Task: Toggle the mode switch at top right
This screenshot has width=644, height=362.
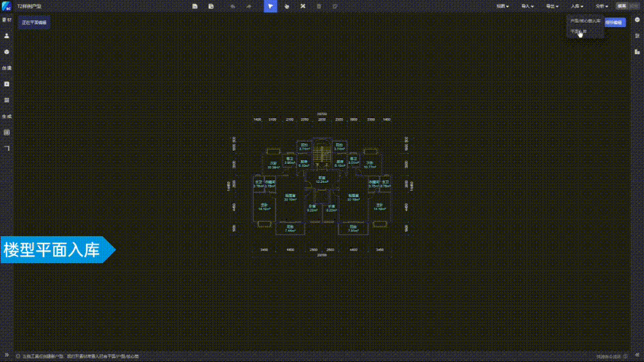Action: 627,6
